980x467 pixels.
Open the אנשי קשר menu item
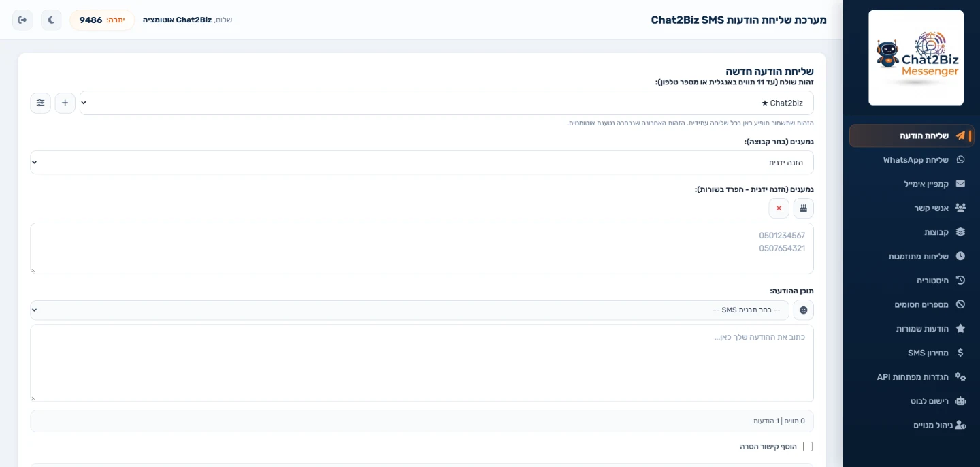[x=912, y=208]
